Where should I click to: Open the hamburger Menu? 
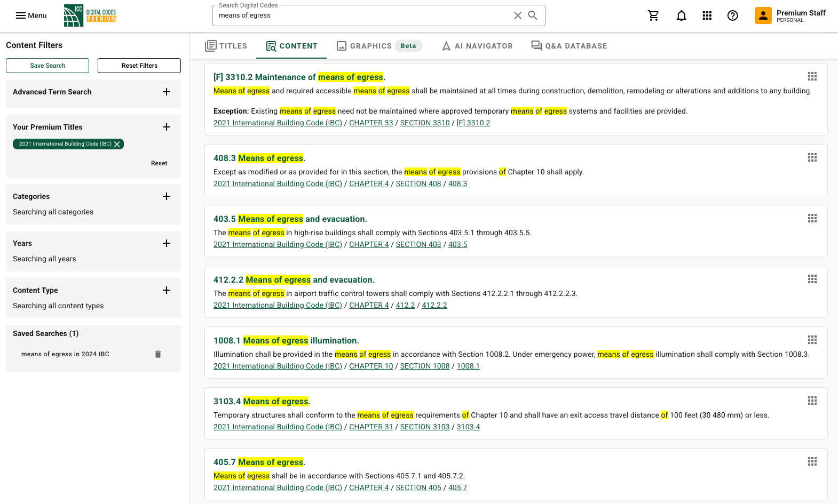31,15
